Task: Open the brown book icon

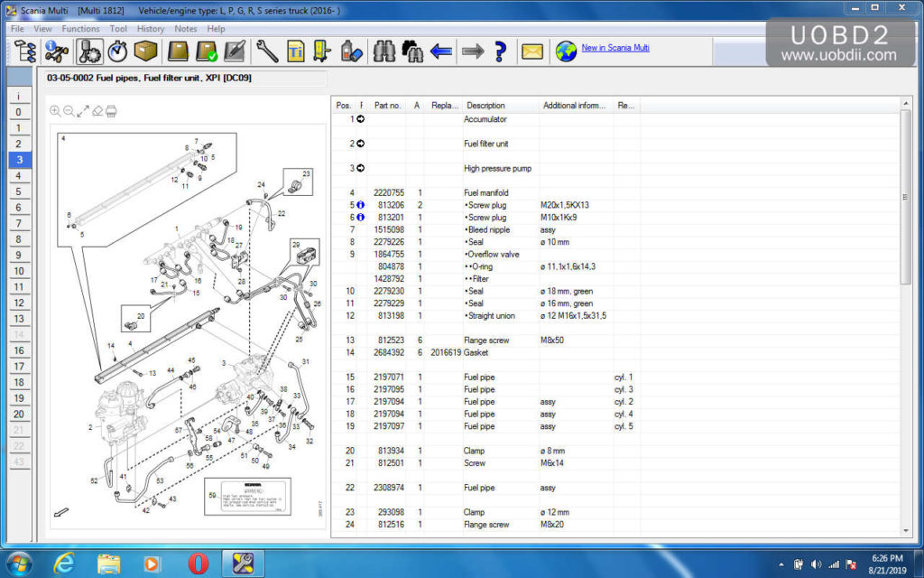Action: point(178,51)
